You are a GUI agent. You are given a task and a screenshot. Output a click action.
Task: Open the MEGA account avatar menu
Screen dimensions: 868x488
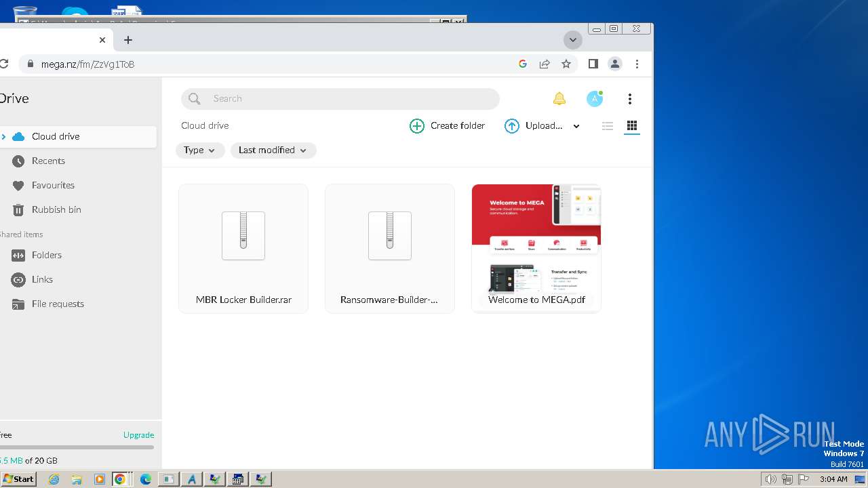(595, 99)
